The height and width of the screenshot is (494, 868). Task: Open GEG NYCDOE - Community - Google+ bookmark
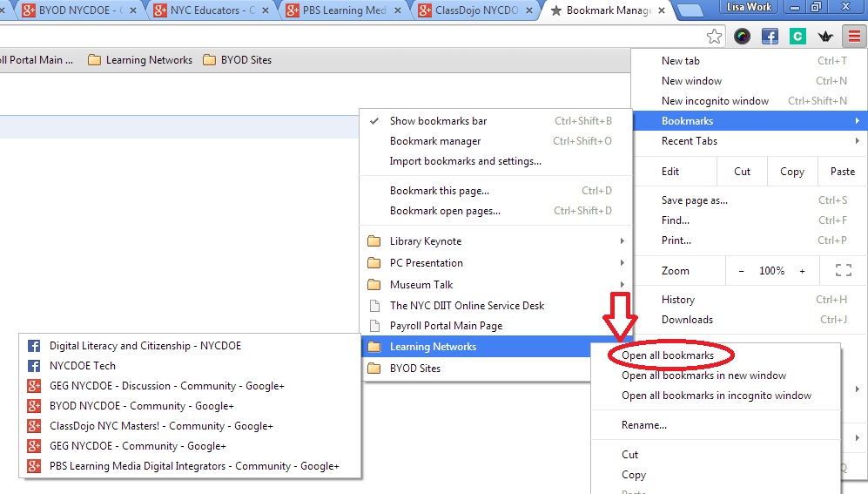(190, 446)
